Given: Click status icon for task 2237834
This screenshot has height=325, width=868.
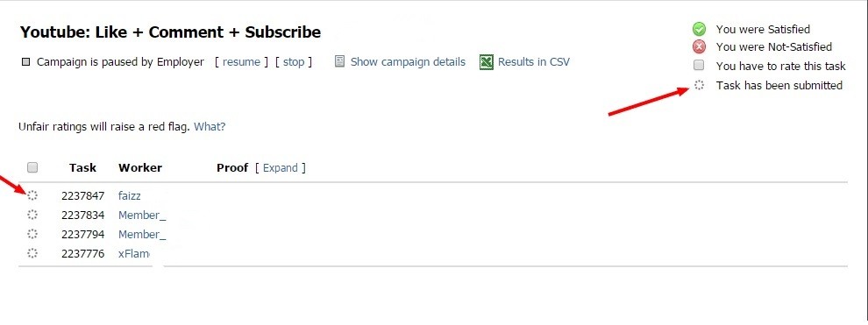Looking at the screenshot, I should pos(32,215).
